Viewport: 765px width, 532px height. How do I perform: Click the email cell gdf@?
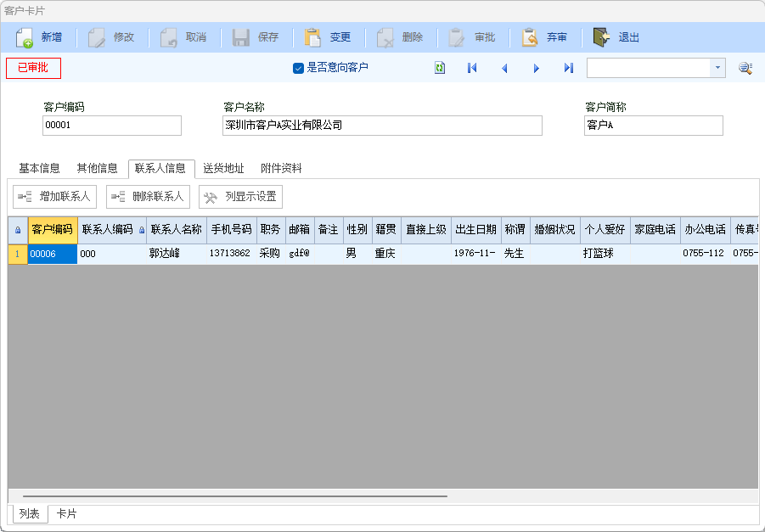(300, 254)
